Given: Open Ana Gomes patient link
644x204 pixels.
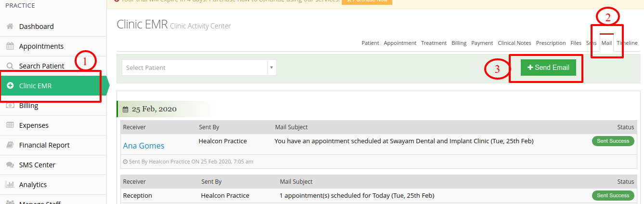Looking at the screenshot, I should [x=143, y=146].
